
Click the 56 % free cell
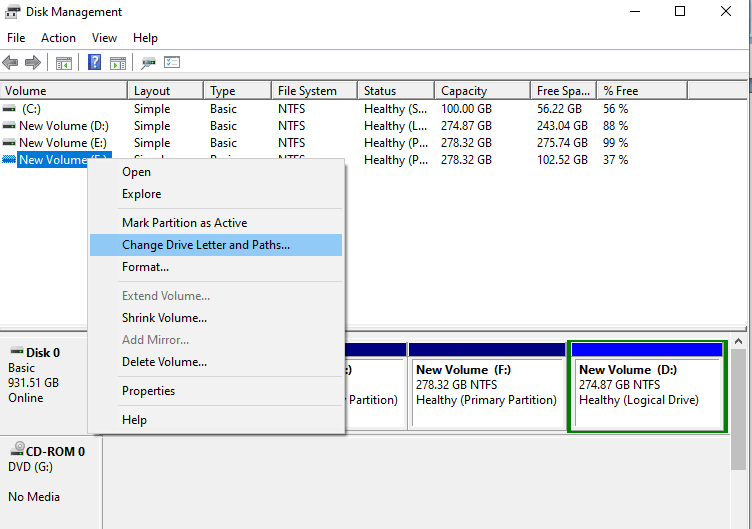point(615,109)
